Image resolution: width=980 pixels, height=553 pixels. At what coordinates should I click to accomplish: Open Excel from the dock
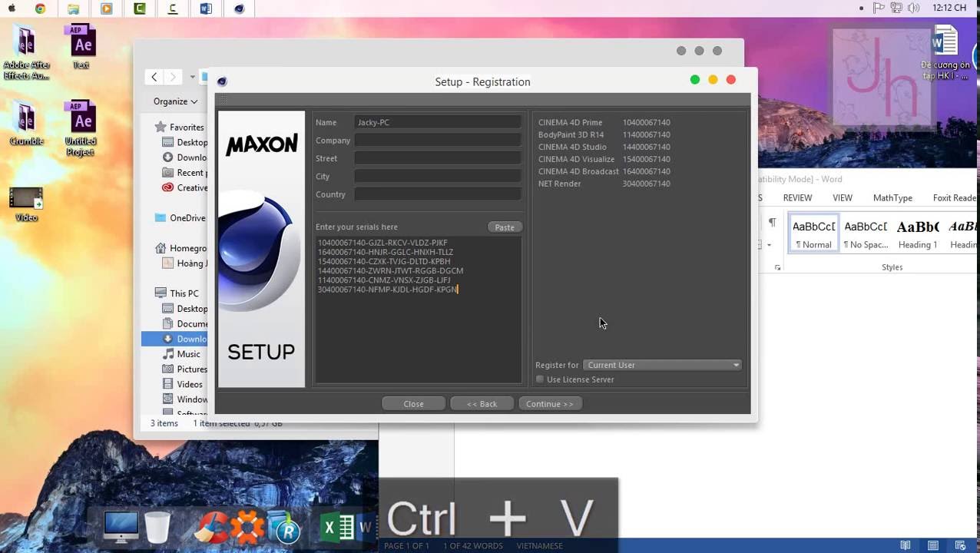click(336, 528)
